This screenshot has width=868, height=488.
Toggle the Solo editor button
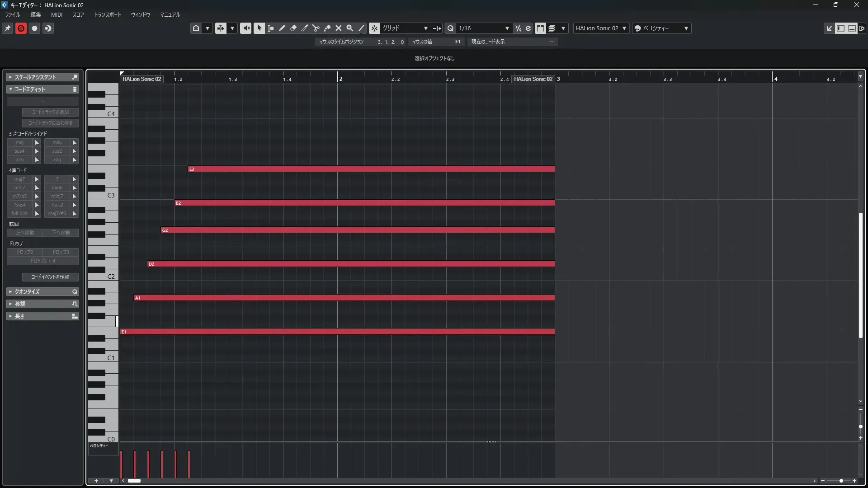(21, 28)
